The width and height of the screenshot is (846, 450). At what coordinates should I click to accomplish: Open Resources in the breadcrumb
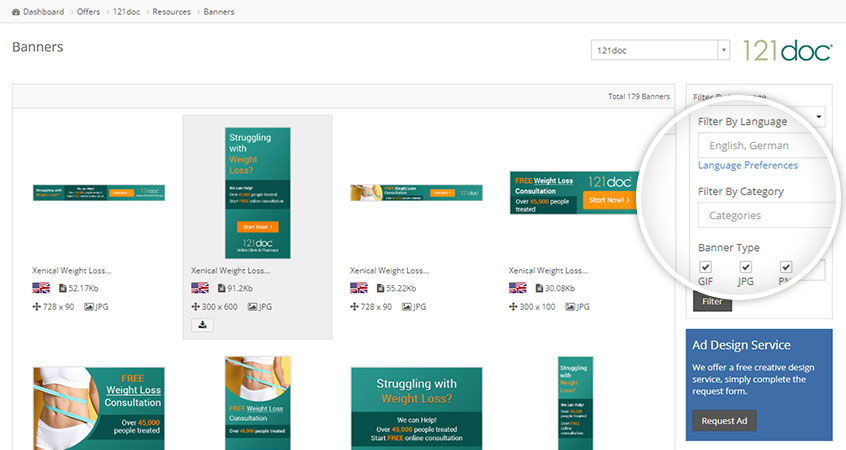click(x=172, y=12)
